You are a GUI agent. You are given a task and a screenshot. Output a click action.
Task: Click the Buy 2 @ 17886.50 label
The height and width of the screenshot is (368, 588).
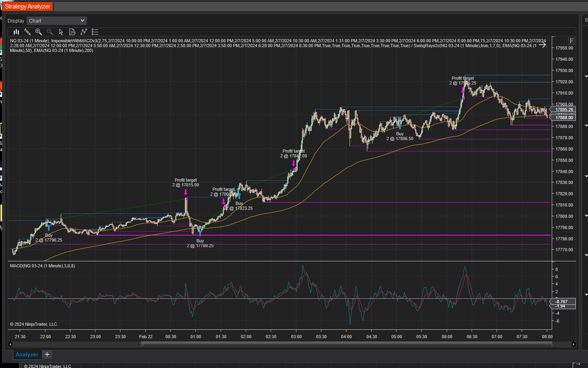pyautogui.click(x=400, y=136)
